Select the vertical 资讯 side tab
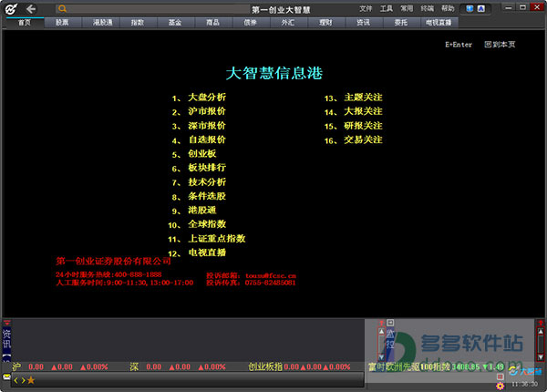 pos(6,338)
